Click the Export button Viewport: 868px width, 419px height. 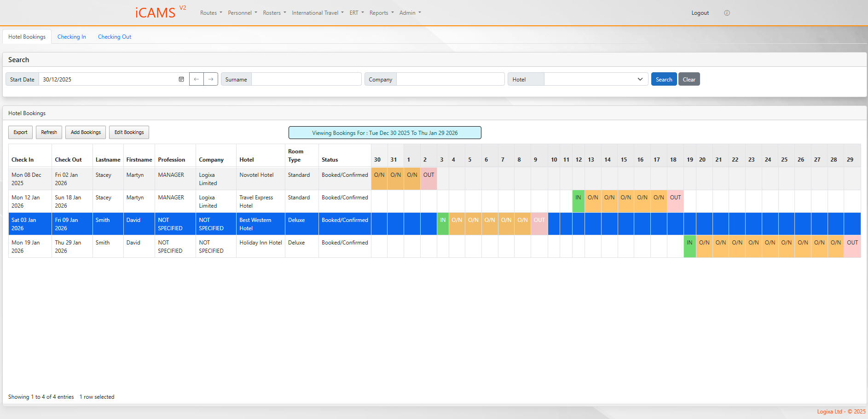tap(20, 133)
